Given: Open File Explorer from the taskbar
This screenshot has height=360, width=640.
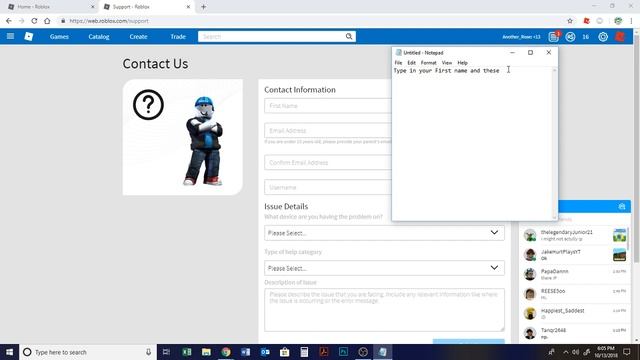Looking at the screenshot, I should coord(206,352).
